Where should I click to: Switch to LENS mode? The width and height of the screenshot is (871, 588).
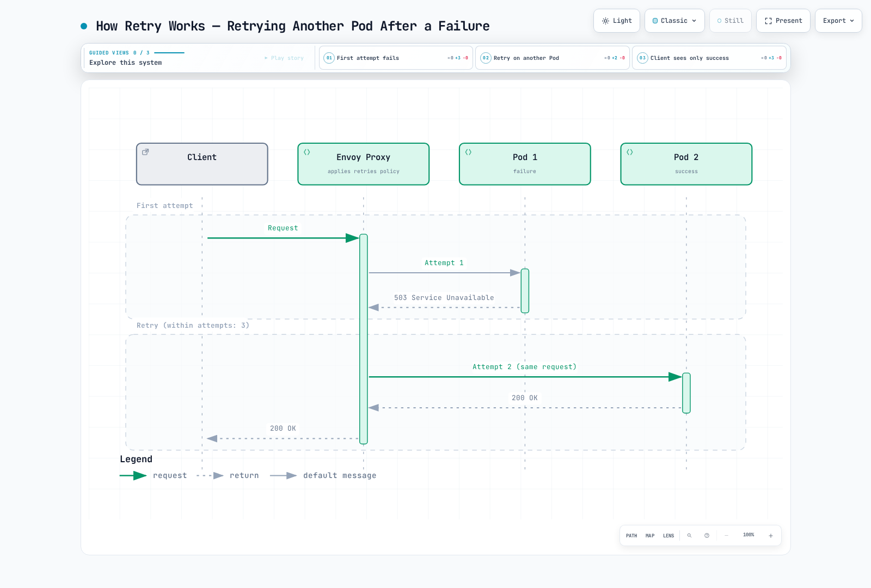[668, 536]
